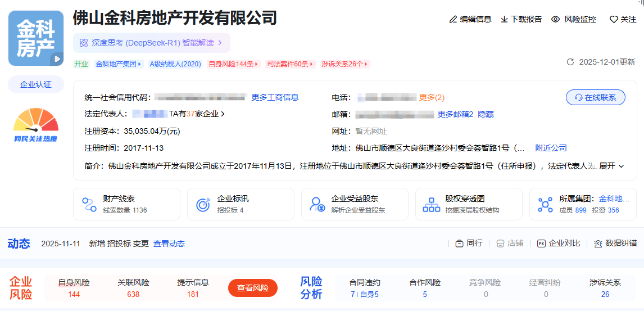Image resolution: width=644 pixels, height=311 pixels.
Task: Select the 涉诉关系 26 item
Action: [605, 289]
